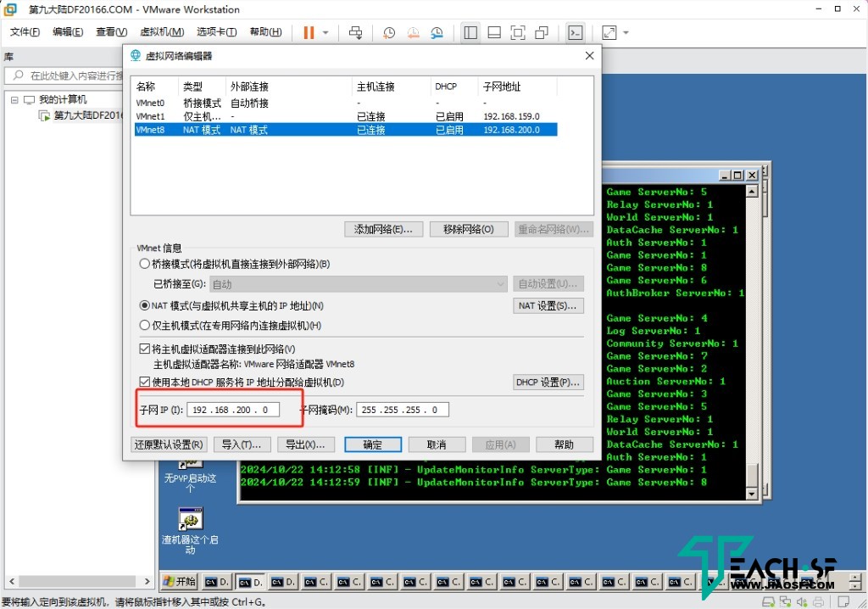Click the library pane scroll-right arrow
The width and height of the screenshot is (868, 609).
[147, 581]
